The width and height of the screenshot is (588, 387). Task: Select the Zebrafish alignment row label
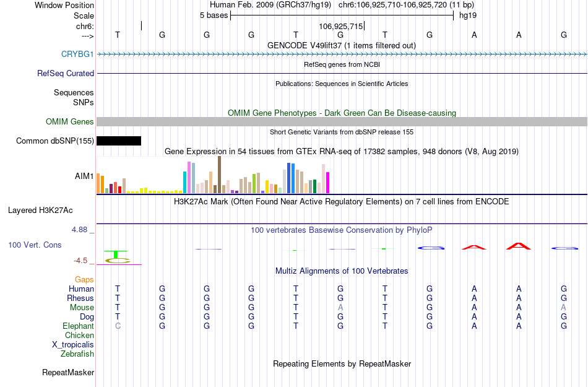77,354
